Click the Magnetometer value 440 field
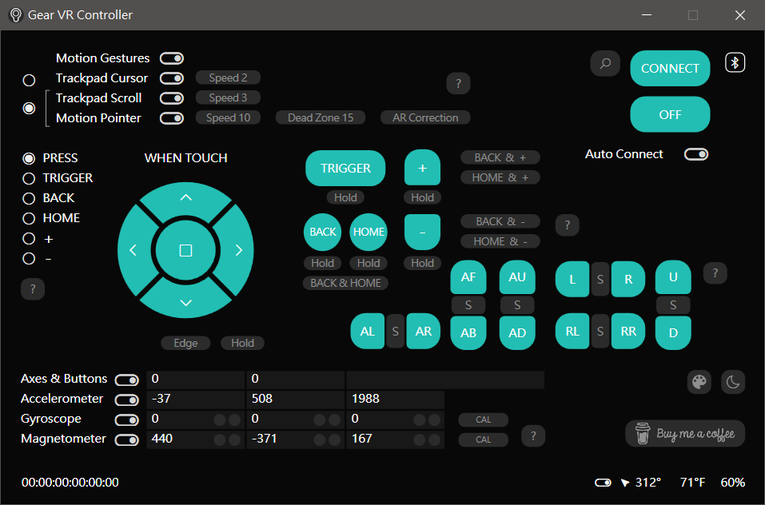 tap(195, 439)
